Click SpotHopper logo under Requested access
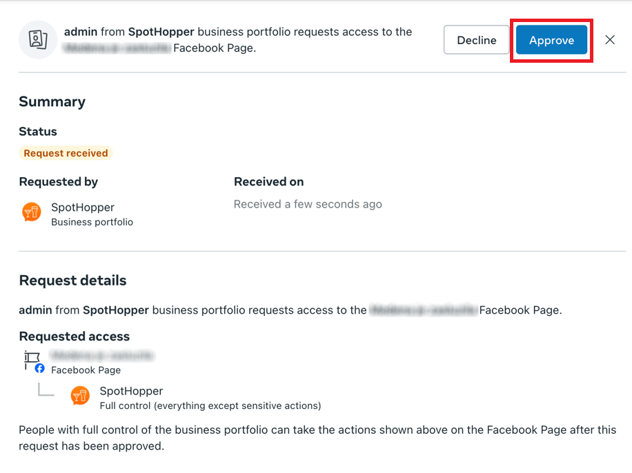Image resolution: width=632 pixels, height=473 pixels. pyautogui.click(x=80, y=395)
